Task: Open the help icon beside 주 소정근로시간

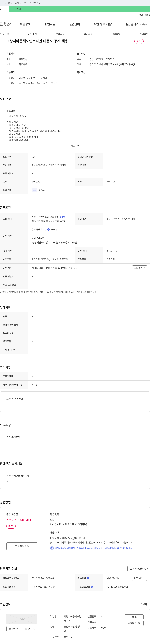Action: click(48, 229)
